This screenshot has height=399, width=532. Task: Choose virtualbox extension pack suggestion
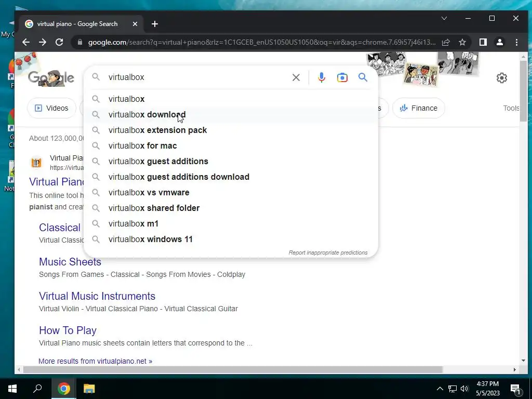[231, 130]
